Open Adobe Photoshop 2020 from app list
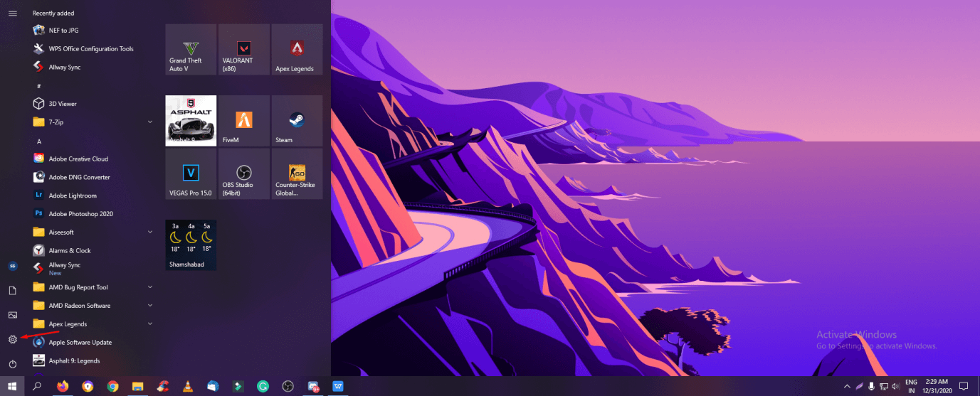 tap(80, 214)
